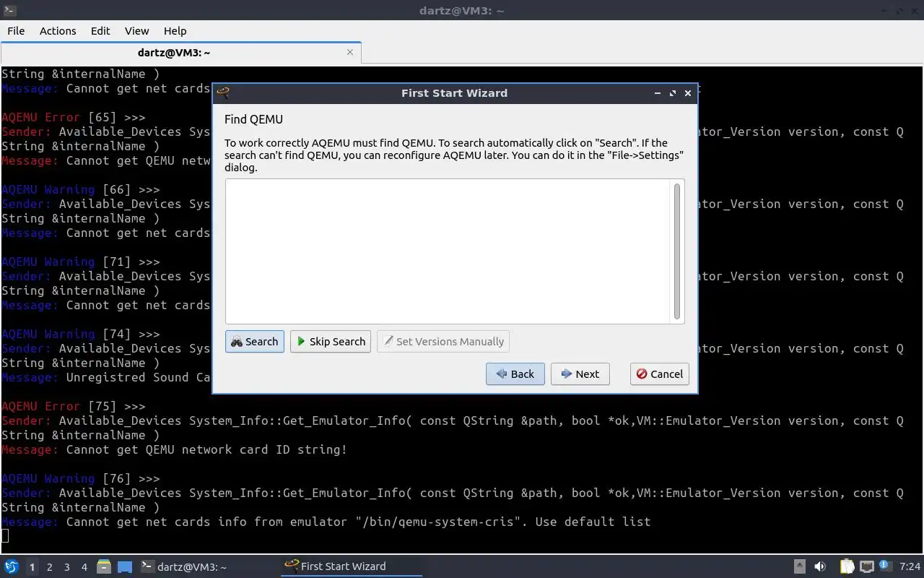The height and width of the screenshot is (578, 924).
Task: Click the "Find QEMU" heading text
Action: [x=253, y=119]
